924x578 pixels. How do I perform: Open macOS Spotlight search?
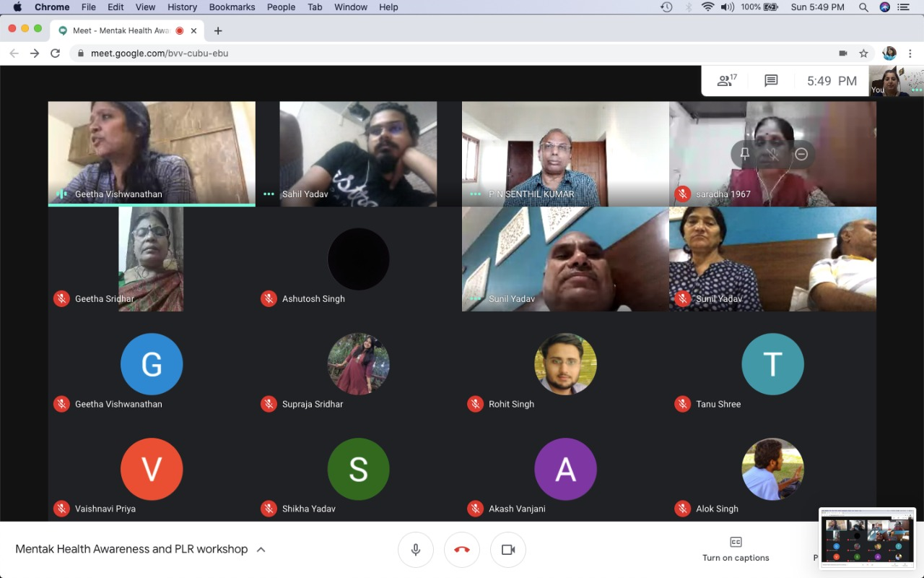863,7
